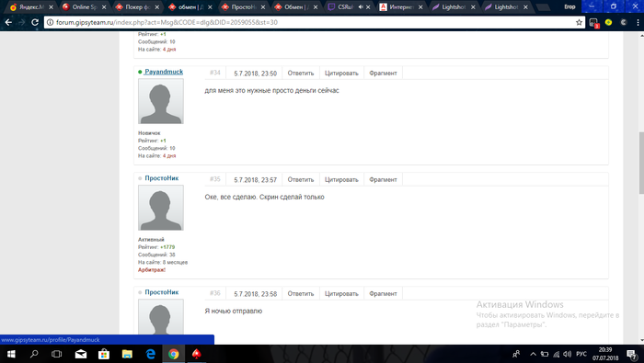Open the #36 post permalink
This screenshot has height=363, width=644.
tap(214, 293)
